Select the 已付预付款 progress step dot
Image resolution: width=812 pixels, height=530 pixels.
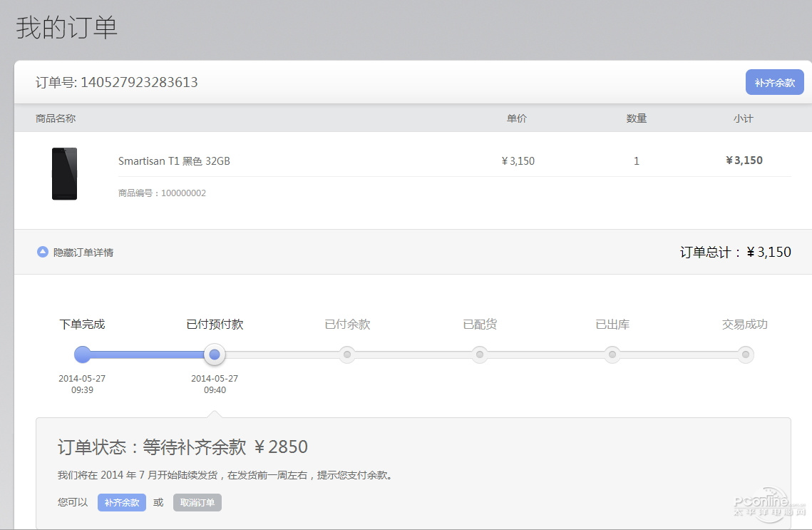click(x=215, y=355)
